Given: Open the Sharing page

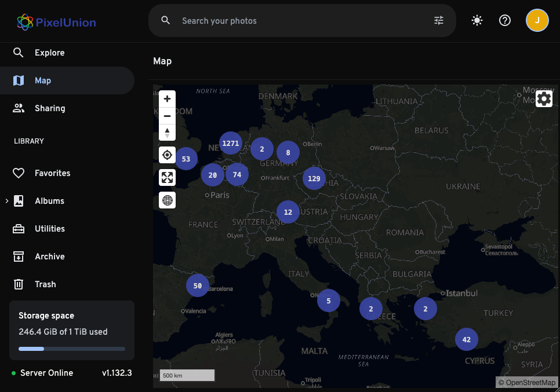Looking at the screenshot, I should point(49,108).
